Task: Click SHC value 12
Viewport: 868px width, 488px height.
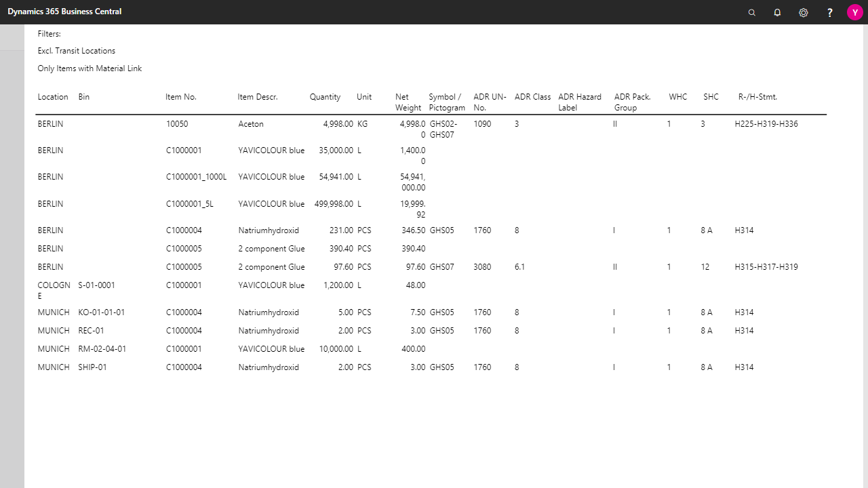Action: [705, 267]
